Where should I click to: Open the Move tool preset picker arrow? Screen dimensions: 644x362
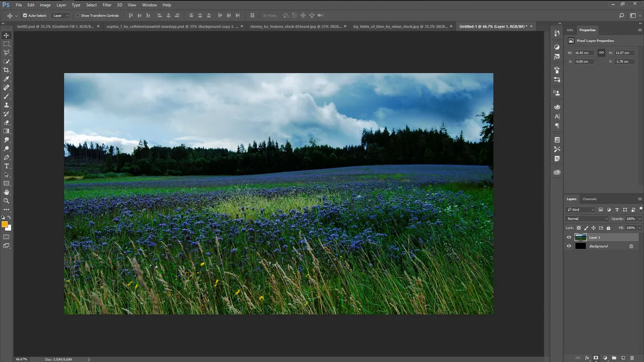click(x=16, y=16)
